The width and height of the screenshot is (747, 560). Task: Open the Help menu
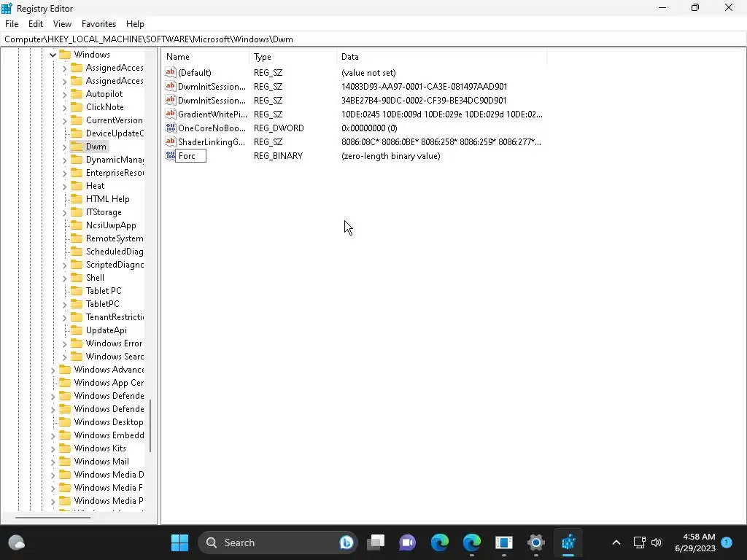(135, 24)
